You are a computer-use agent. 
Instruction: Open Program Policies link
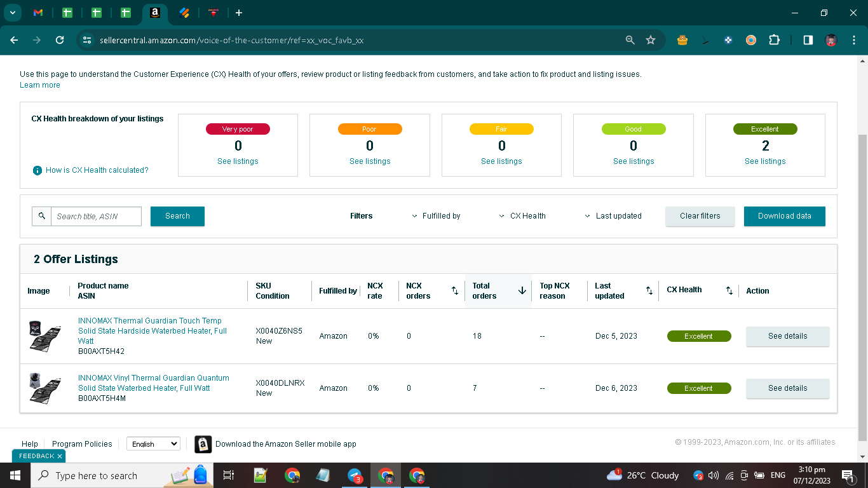coord(82,444)
